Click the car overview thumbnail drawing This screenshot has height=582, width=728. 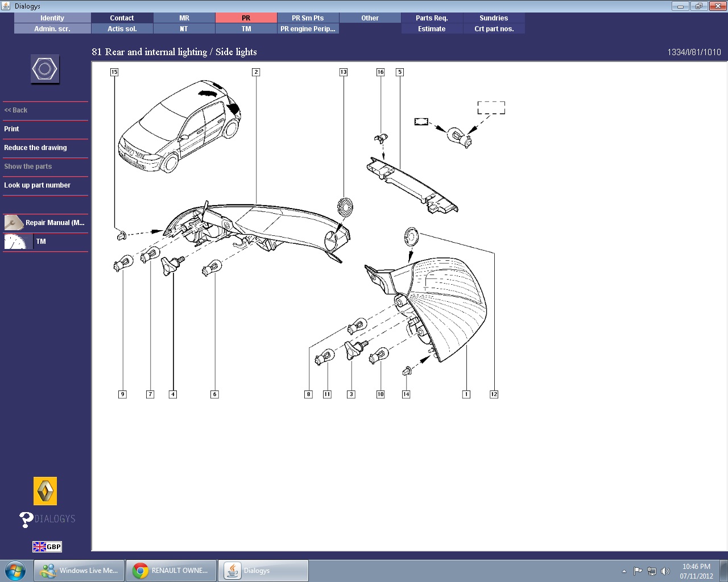tap(179, 126)
